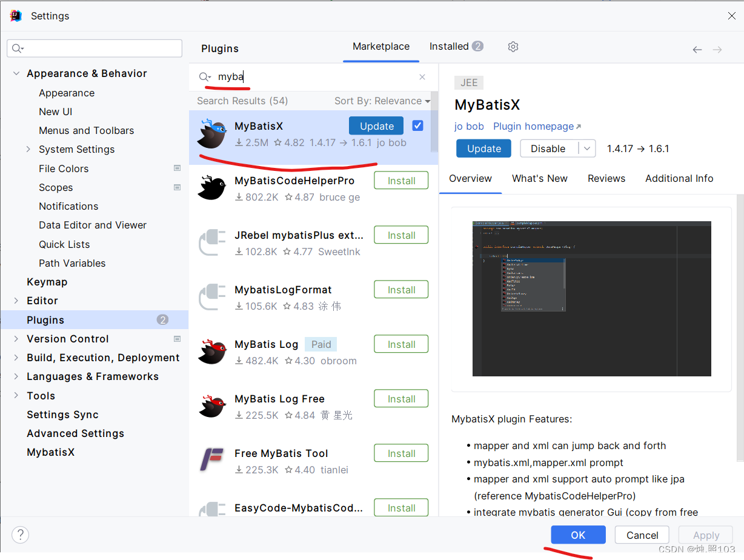744x560 pixels.
Task: Select Keymap in the settings tree
Action: click(x=47, y=282)
